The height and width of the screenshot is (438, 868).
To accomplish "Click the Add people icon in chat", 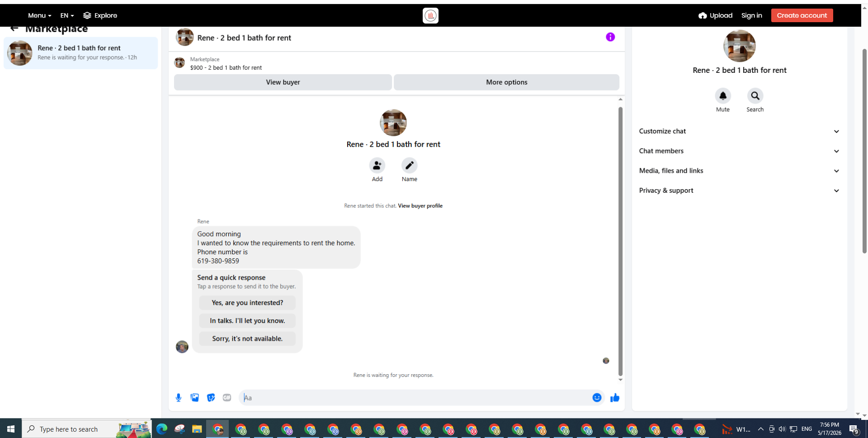I will [377, 166].
